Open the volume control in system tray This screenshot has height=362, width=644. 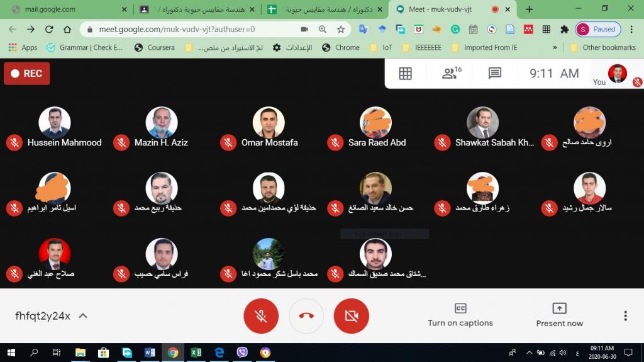tap(563, 353)
